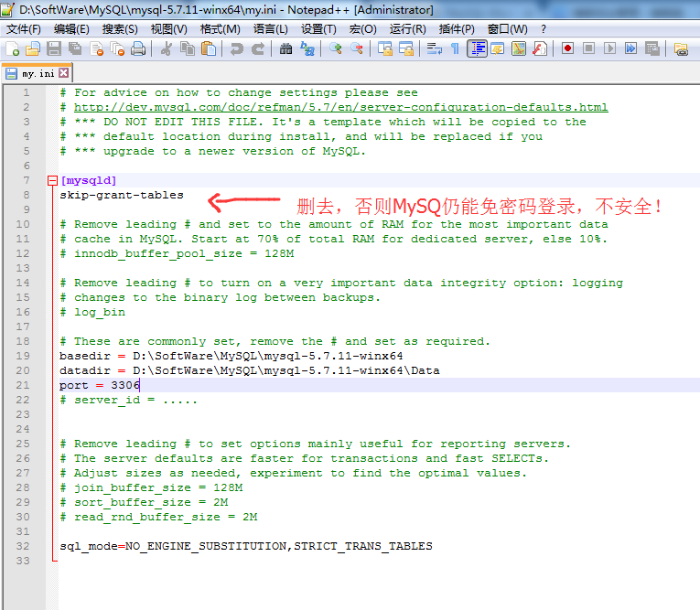700x610 pixels.
Task: Click the Open file folder icon
Action: [33, 48]
